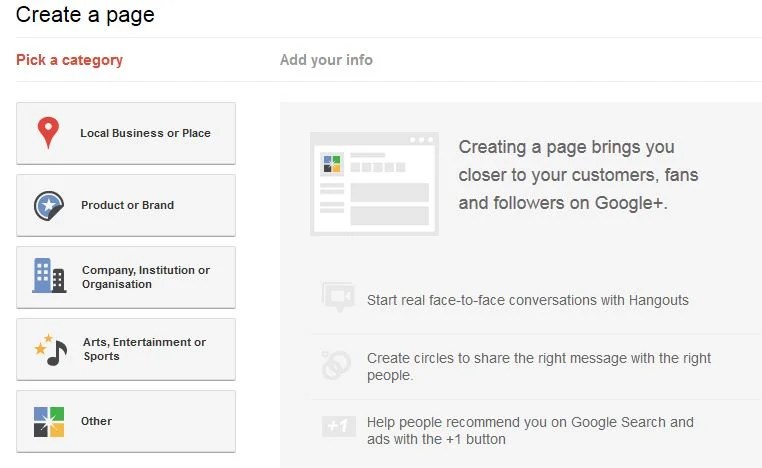Viewport: 762px width, 468px height.
Task: Choose the Other category
Action: (x=97, y=421)
